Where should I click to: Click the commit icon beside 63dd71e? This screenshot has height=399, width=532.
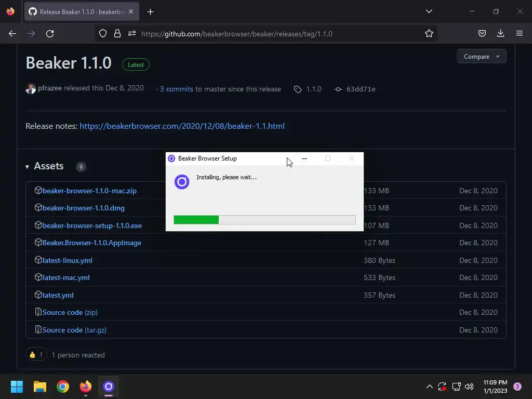click(x=338, y=89)
